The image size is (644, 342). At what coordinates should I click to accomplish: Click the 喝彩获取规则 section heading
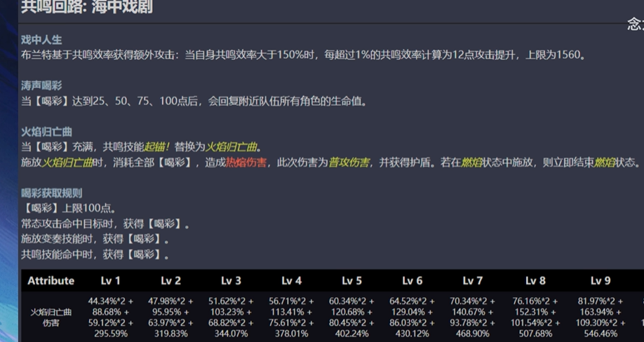[x=51, y=193]
